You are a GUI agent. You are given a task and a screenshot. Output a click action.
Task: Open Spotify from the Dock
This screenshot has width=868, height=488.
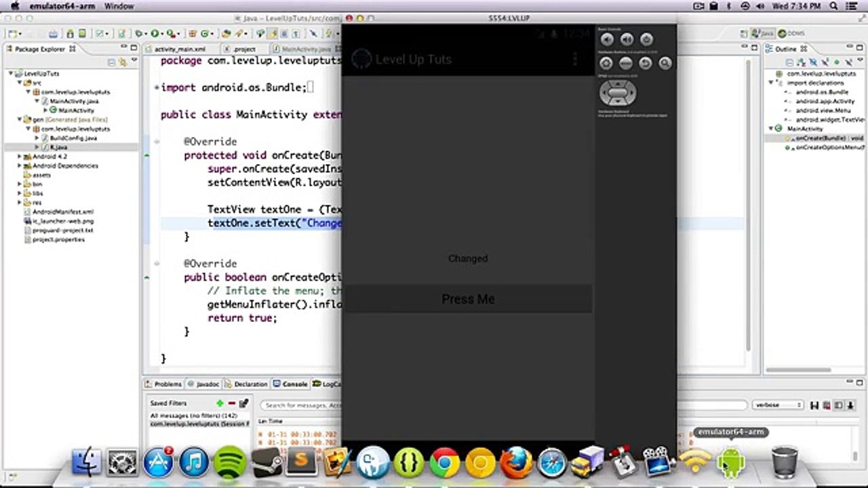click(230, 463)
